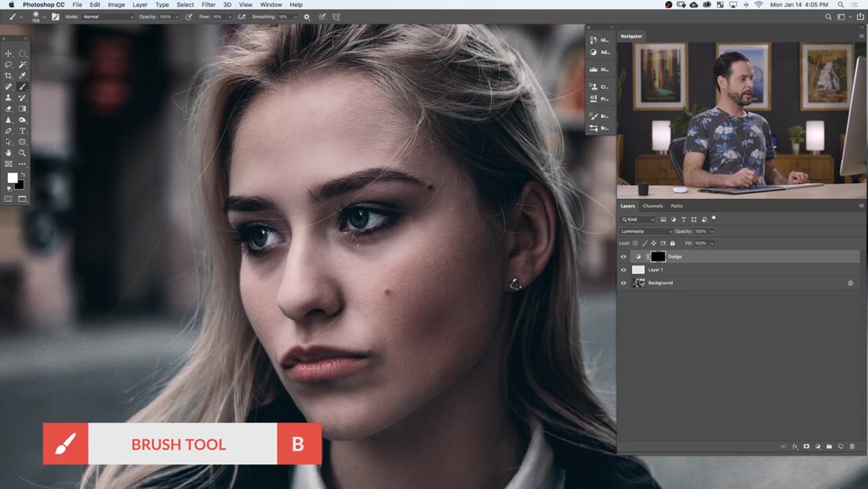Toggle pressure for opacity button
This screenshot has height=489, width=868.
[189, 17]
